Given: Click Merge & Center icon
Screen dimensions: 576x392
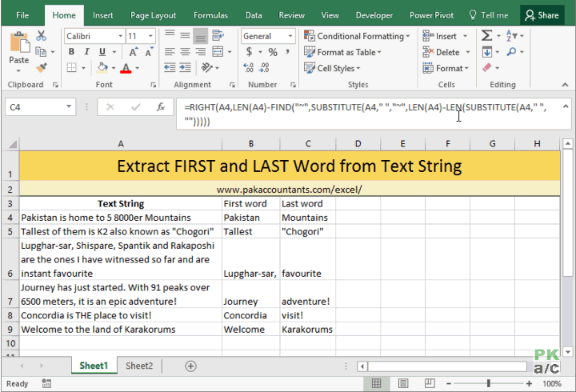Looking at the screenshot, I should [218, 52].
